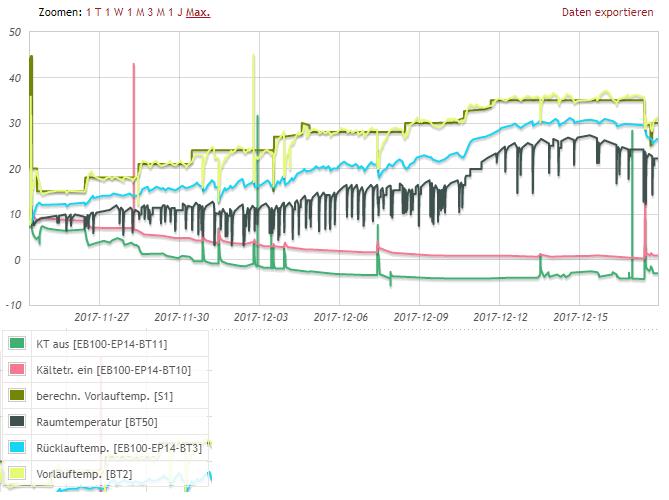Click the tall green KT aus spike near 2017-12-17
The width and height of the screenshot is (669, 500).
pos(632,132)
